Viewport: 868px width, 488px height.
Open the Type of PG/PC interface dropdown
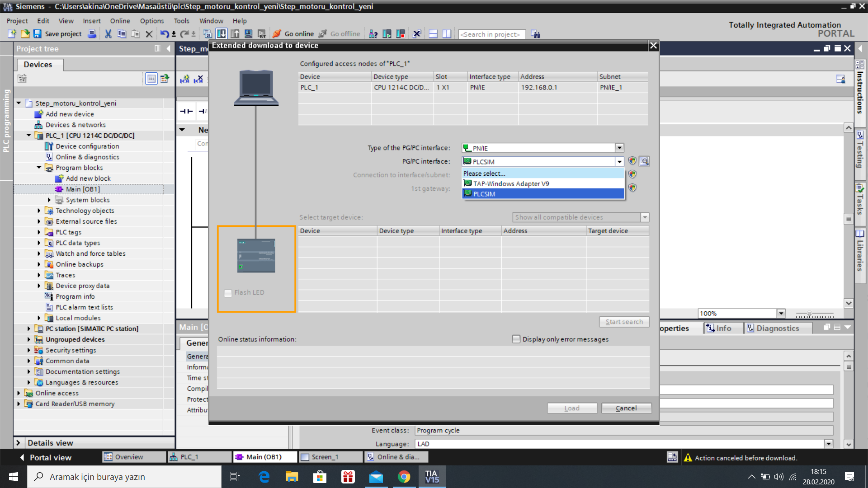[x=619, y=148]
